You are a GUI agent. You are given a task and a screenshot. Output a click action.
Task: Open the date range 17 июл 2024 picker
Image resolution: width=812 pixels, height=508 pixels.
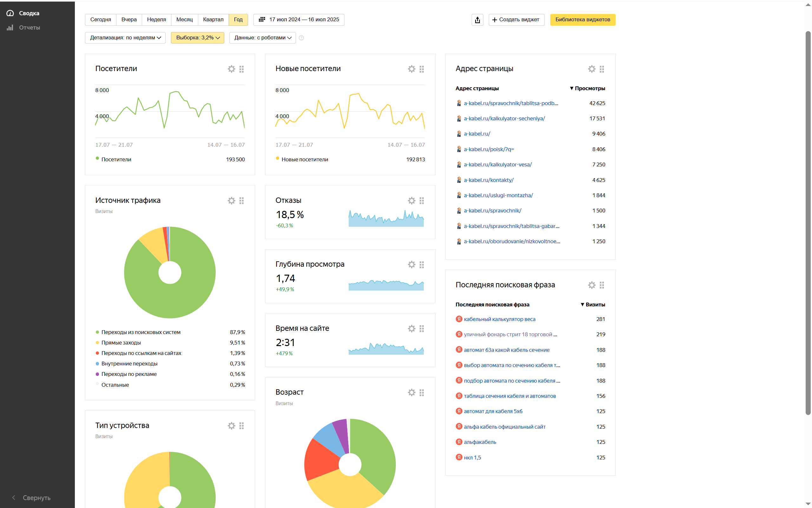pyautogui.click(x=299, y=19)
